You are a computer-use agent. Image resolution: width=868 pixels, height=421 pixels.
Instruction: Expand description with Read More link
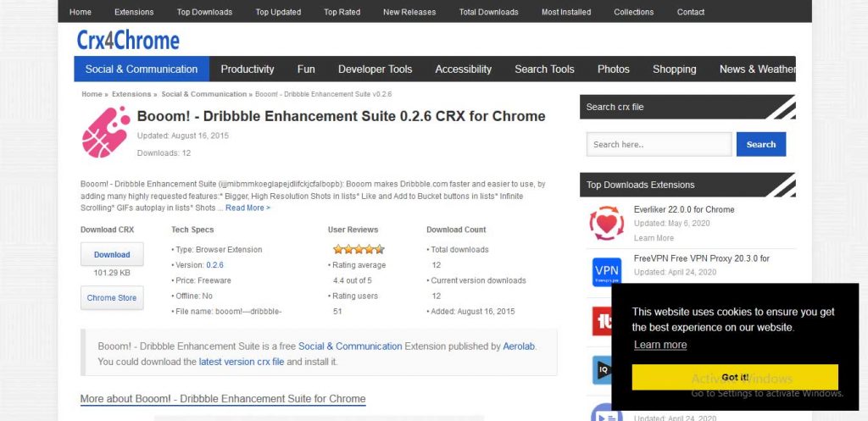coord(248,208)
